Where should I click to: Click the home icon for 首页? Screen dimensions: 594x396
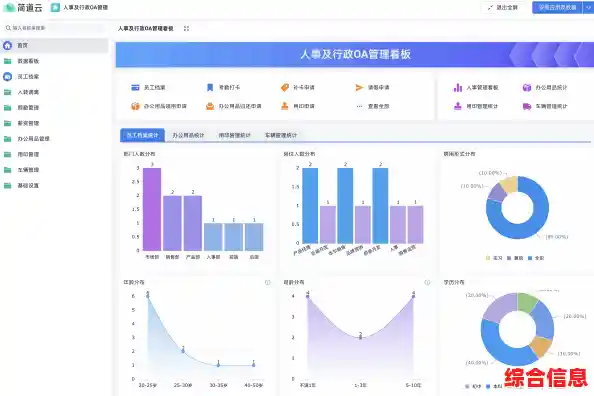(8, 45)
